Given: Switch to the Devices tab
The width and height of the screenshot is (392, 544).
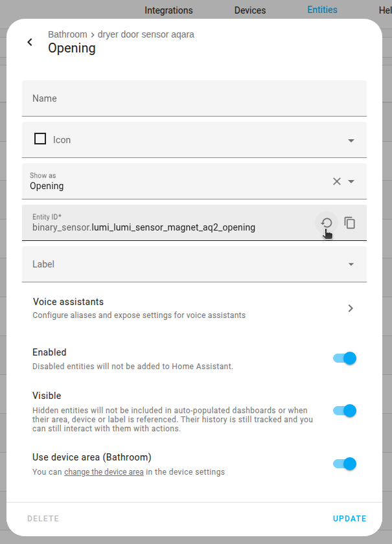Looking at the screenshot, I should click(x=250, y=10).
